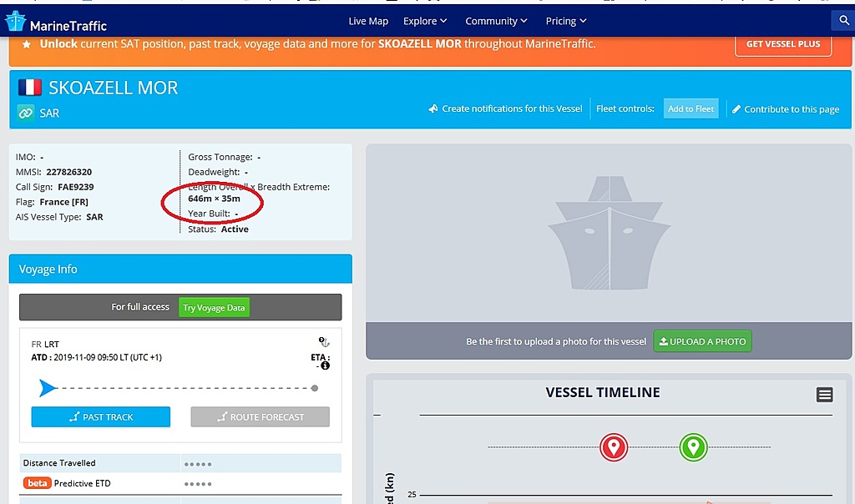Viewport: 855px width, 504px height.
Task: Click the Flag value France [FR]
Action: point(63,202)
